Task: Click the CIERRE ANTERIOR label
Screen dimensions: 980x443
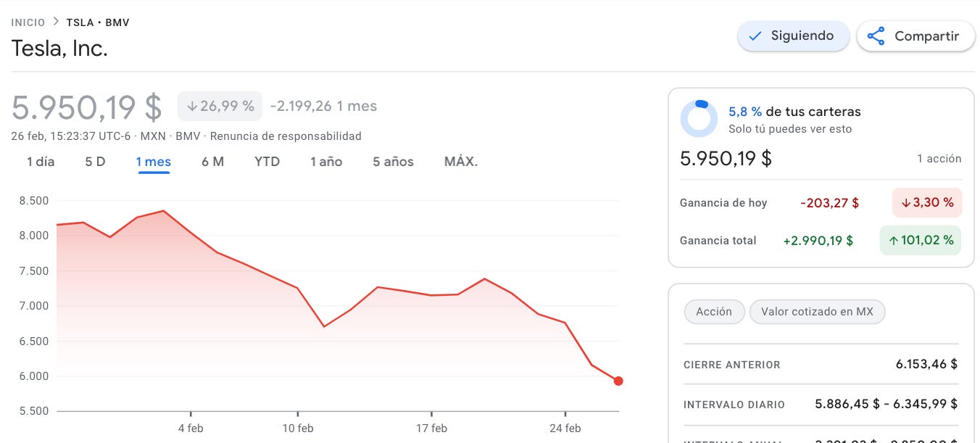Action: click(x=732, y=365)
